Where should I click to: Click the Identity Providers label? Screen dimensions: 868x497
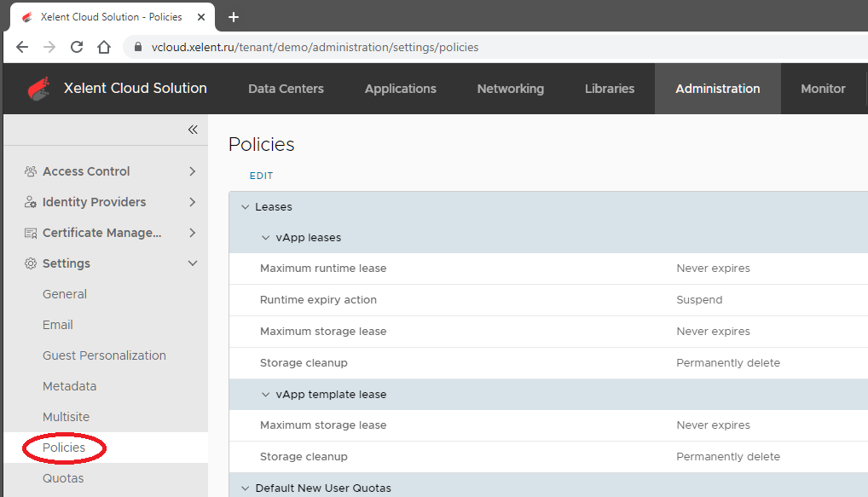click(94, 202)
